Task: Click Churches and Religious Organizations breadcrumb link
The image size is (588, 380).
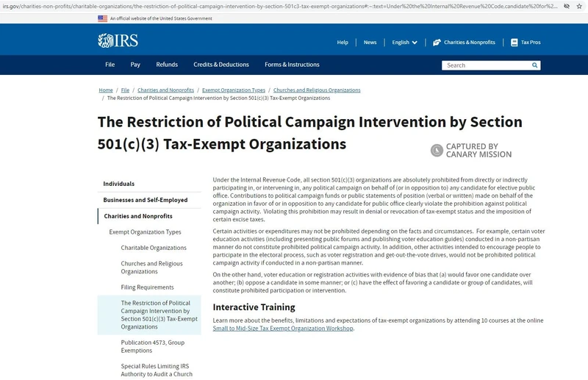Action: point(317,90)
